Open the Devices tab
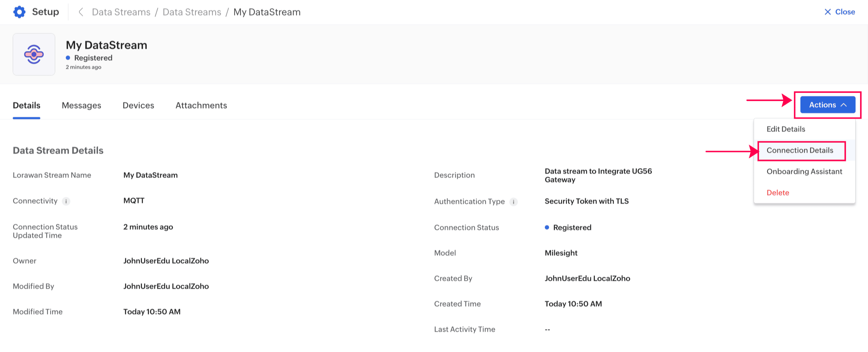 tap(138, 105)
